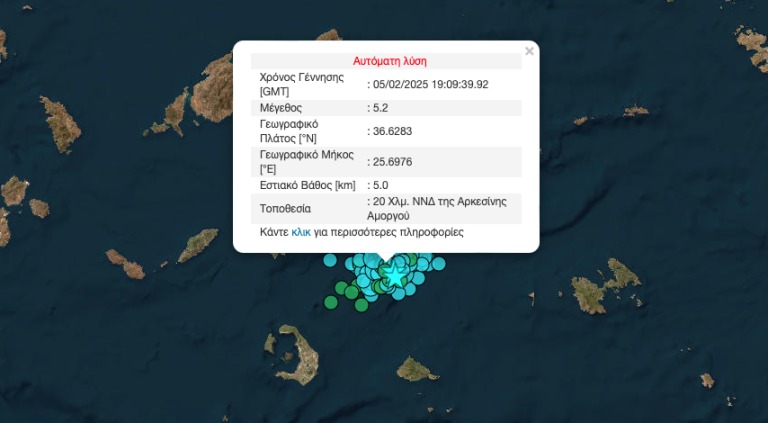Click the bottommost green circle earthquake marker
Image resolution: width=768 pixels, height=423 pixels.
(x=360, y=303)
